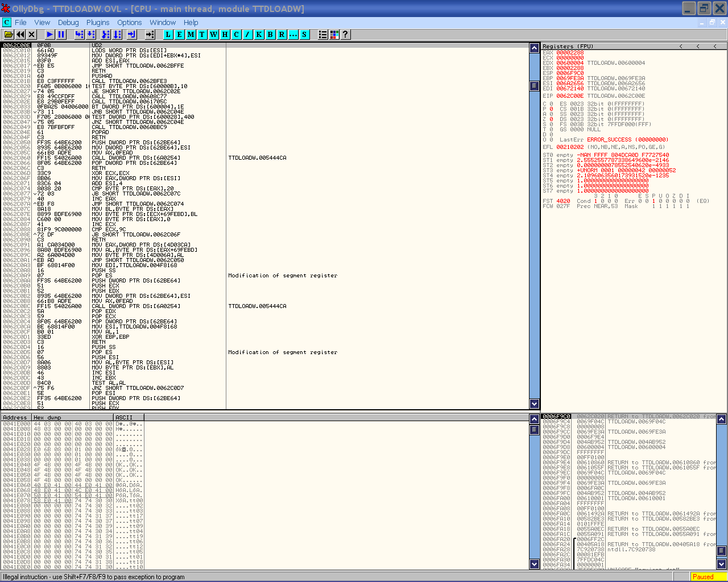Image resolution: width=728 pixels, height=582 pixels.
Task: Click the ASCII column header in dump
Action: click(129, 417)
